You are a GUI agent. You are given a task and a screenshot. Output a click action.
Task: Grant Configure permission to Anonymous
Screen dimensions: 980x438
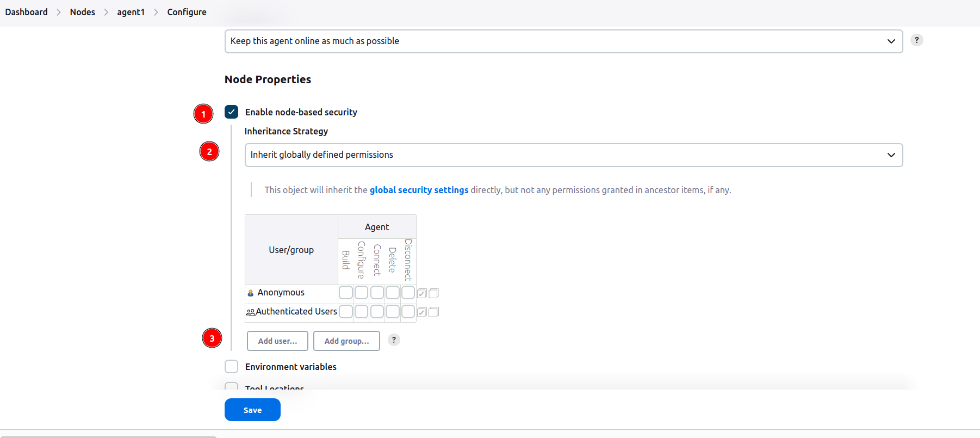[362, 293]
